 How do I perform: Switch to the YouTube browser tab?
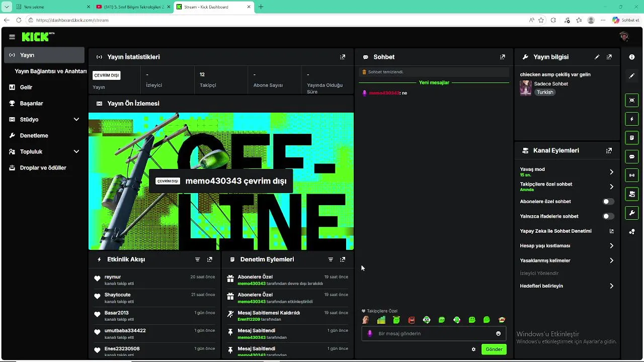click(133, 7)
